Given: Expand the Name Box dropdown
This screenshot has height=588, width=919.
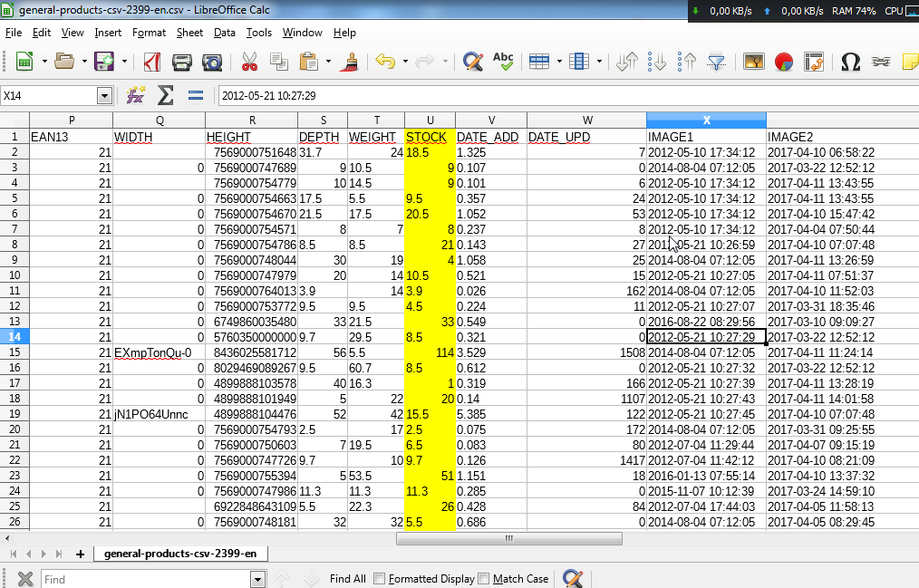Looking at the screenshot, I should (104, 96).
